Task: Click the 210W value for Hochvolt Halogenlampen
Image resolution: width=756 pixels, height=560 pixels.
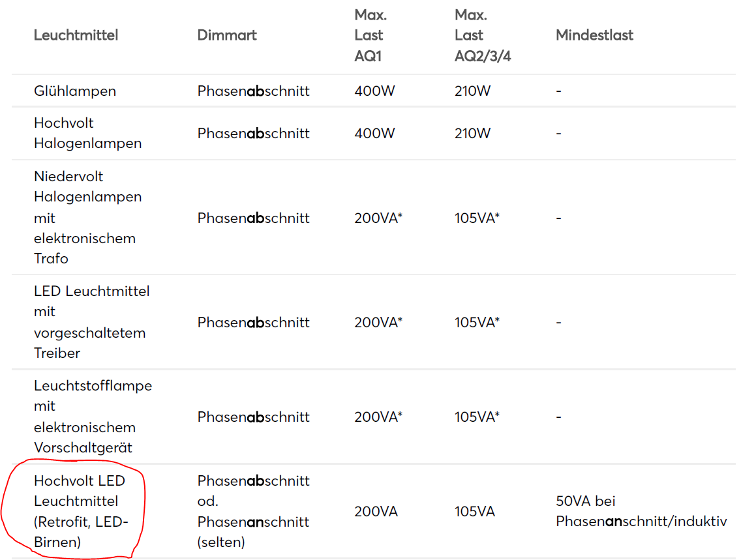Action: click(x=472, y=134)
